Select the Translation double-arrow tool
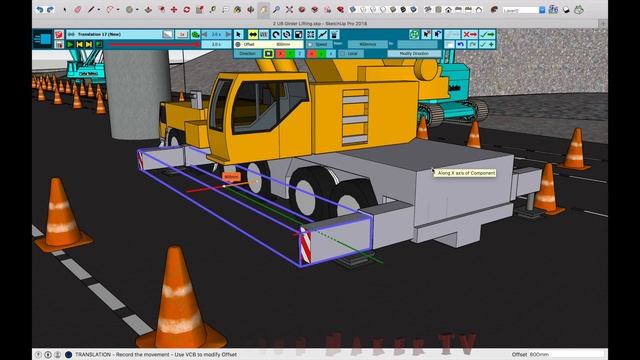The image size is (640, 360). coord(253,35)
